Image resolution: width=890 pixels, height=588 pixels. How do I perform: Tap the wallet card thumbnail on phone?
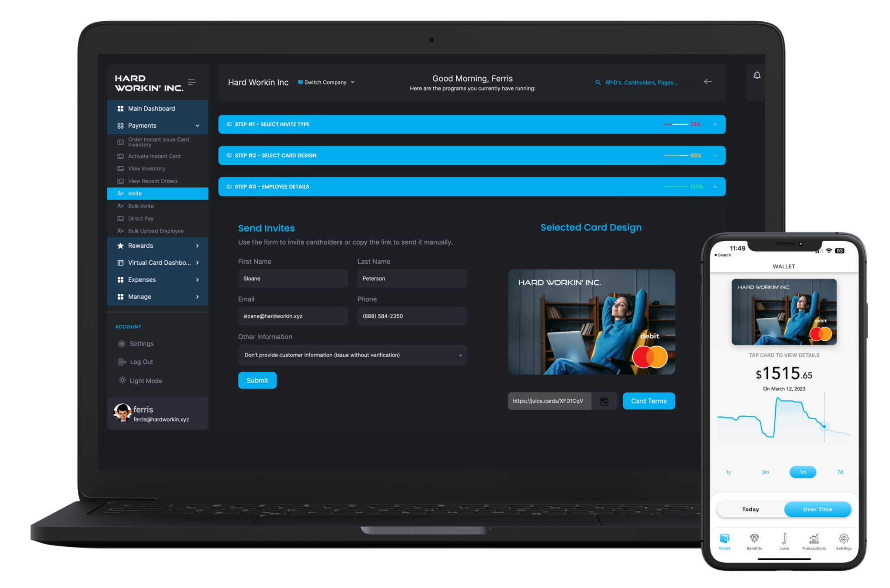tap(784, 312)
